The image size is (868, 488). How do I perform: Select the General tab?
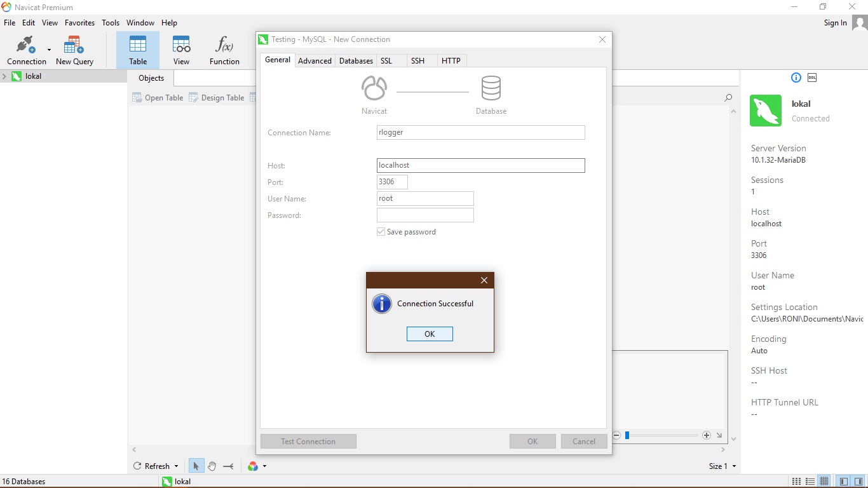tap(278, 60)
